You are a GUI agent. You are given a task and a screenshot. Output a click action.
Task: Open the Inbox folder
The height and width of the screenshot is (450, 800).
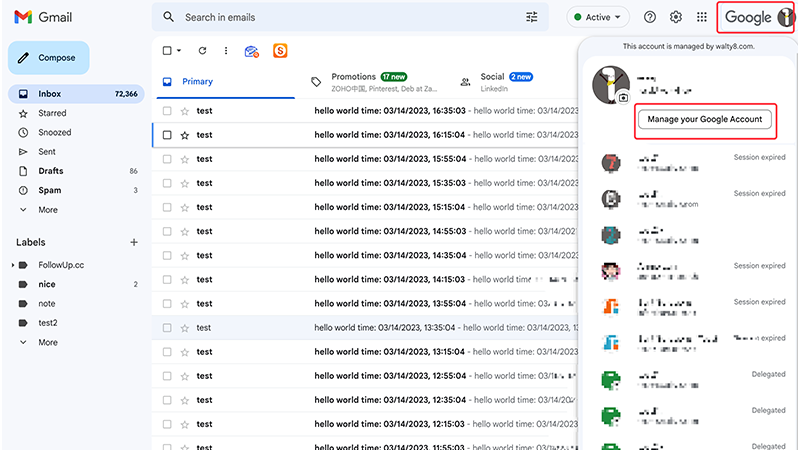click(76, 94)
